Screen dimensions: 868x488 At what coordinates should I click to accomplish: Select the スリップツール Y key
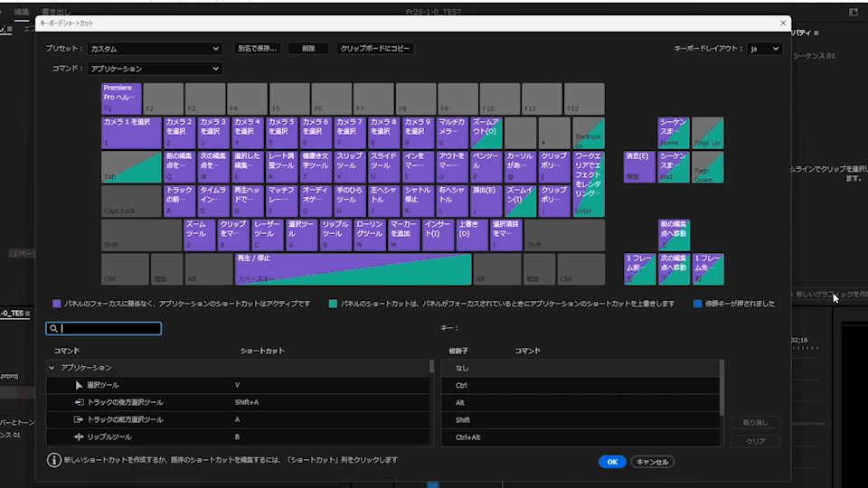pyautogui.click(x=350, y=167)
